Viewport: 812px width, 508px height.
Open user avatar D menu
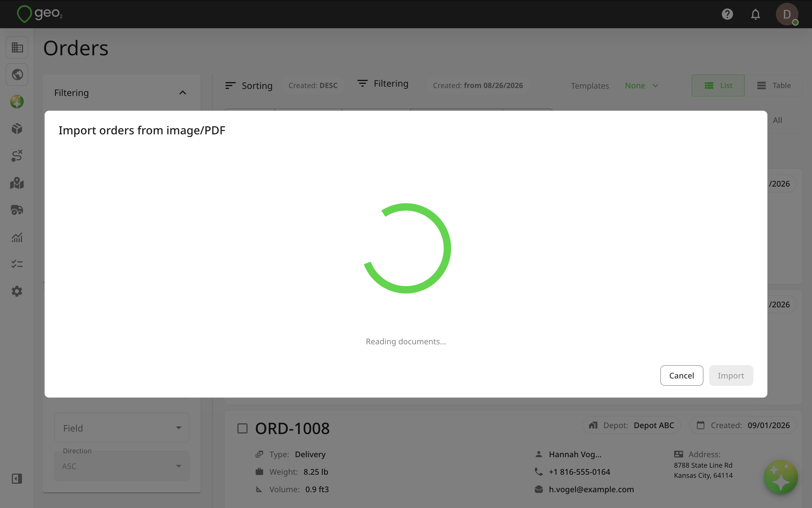tap(787, 14)
